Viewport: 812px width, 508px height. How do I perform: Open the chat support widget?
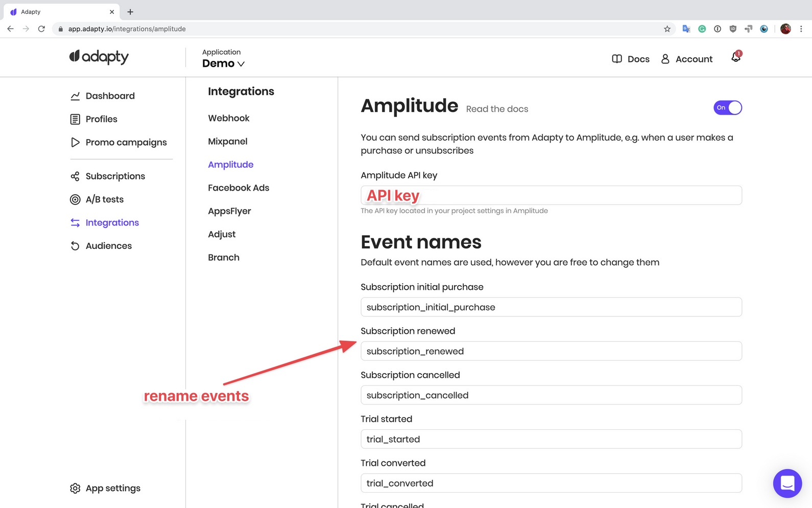tap(787, 483)
